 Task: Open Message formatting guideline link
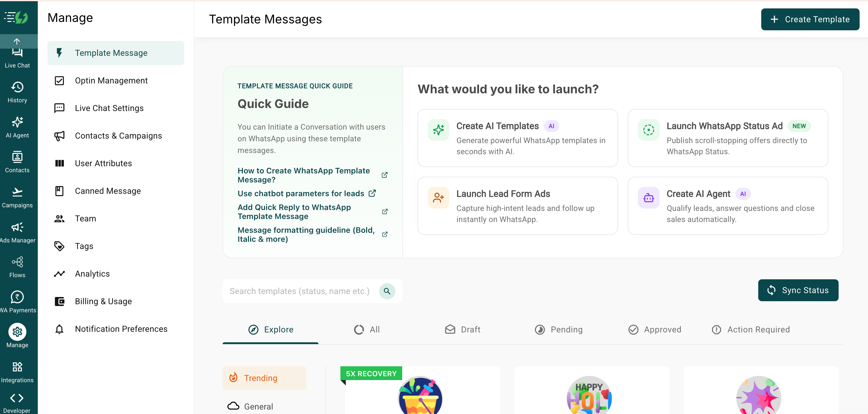tap(306, 234)
